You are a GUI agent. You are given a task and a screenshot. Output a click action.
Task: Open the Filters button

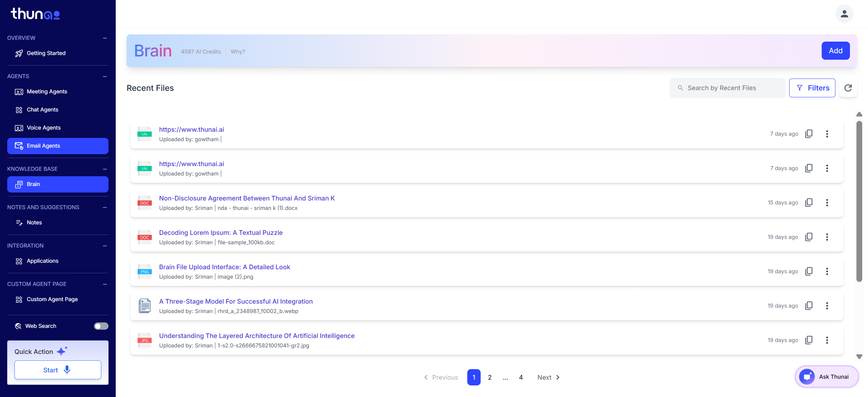(x=812, y=88)
